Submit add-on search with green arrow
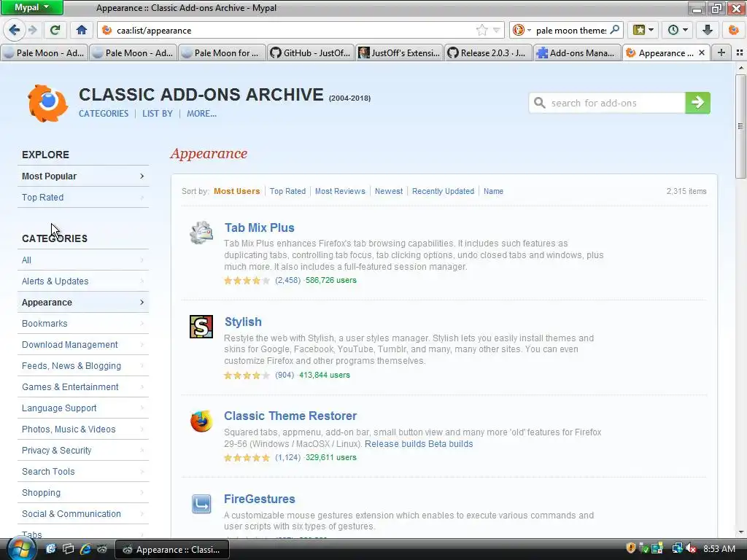The width and height of the screenshot is (747, 560). coord(697,102)
